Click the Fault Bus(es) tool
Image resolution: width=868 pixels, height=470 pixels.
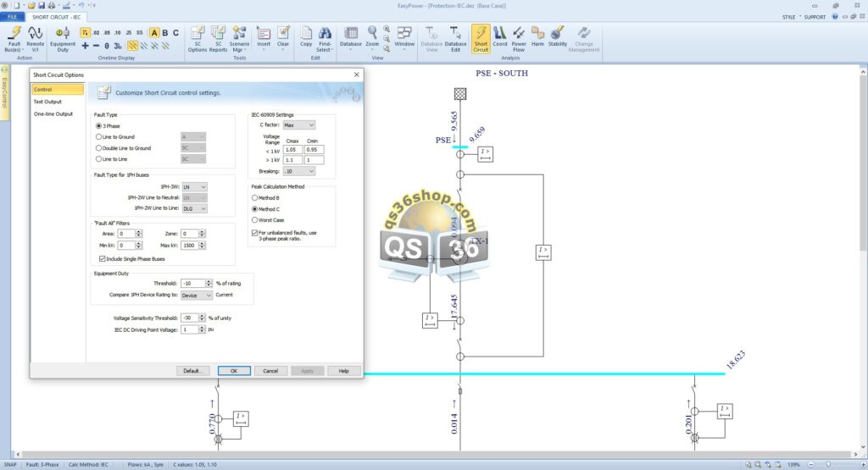[14, 39]
